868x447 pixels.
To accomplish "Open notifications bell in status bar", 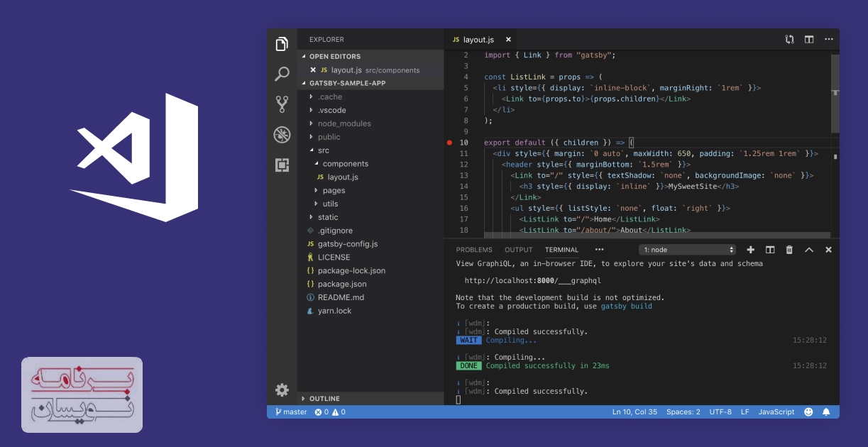I will [x=826, y=412].
